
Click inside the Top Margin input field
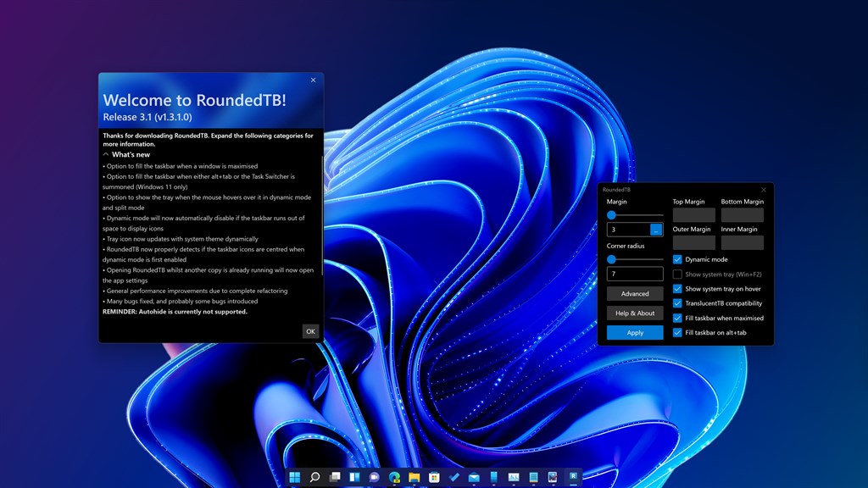[694, 214]
